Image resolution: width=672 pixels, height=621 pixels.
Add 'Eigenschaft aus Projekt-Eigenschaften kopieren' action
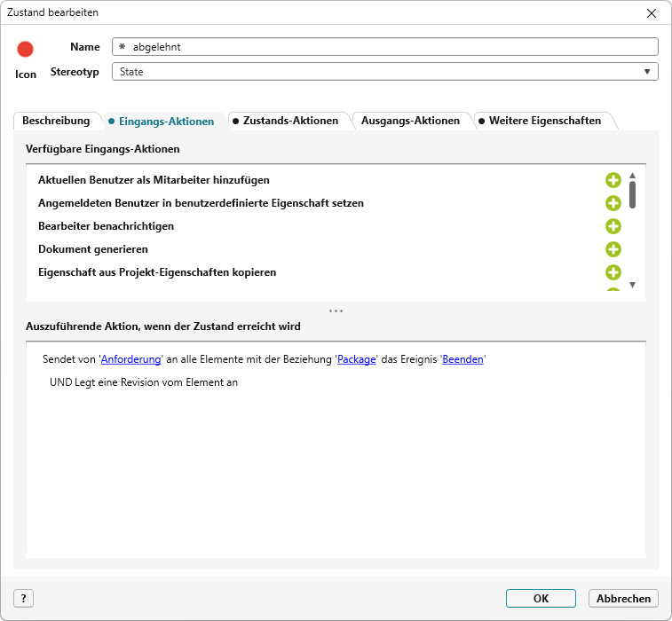click(x=613, y=272)
